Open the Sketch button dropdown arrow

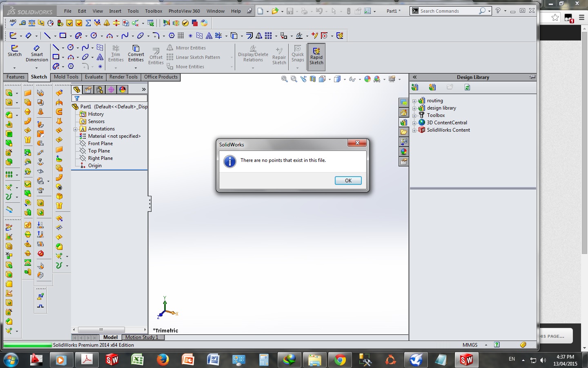click(14, 68)
